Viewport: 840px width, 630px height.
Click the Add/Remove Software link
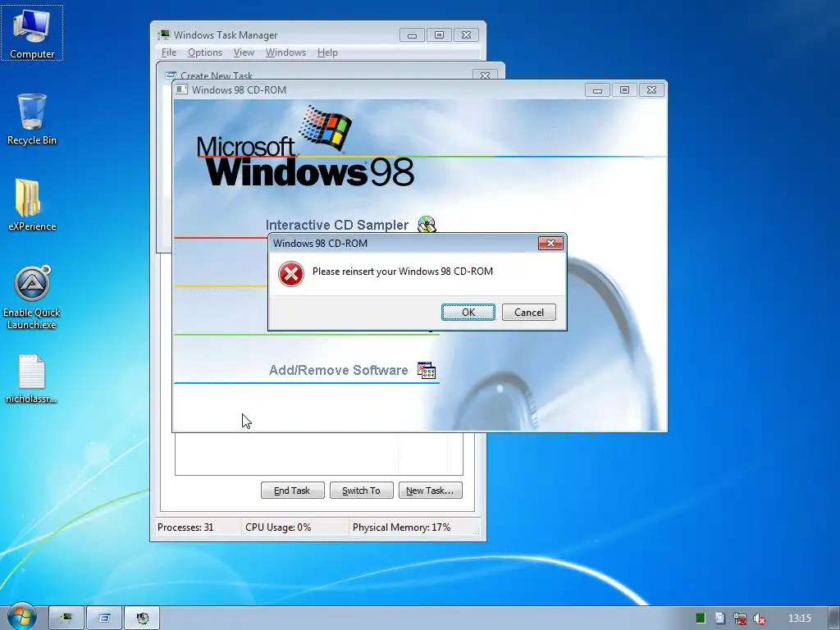339,370
